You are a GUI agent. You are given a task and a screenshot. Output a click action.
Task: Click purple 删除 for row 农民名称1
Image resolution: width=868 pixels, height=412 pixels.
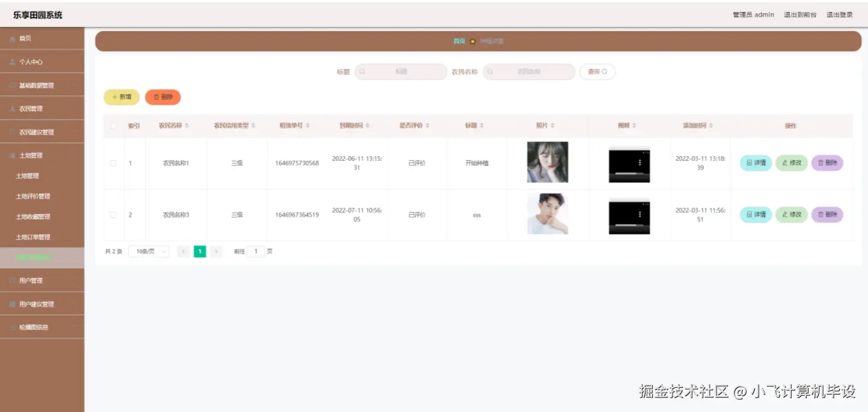[827, 163]
